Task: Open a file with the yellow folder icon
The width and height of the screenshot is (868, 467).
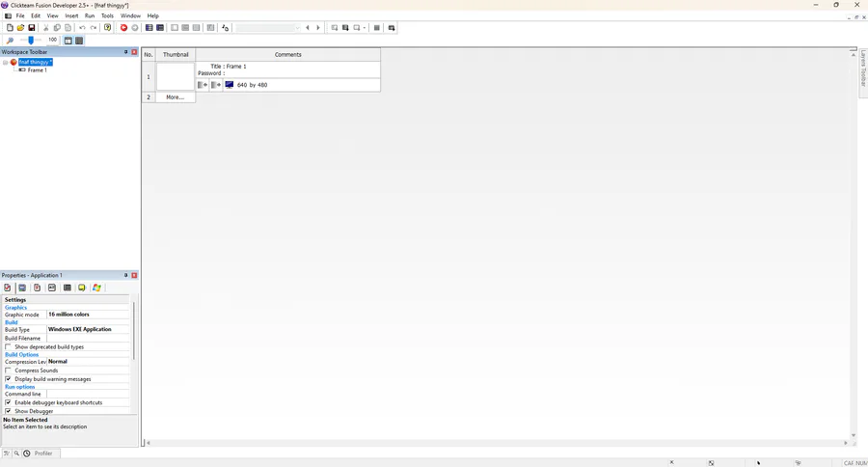Action: tap(20, 28)
